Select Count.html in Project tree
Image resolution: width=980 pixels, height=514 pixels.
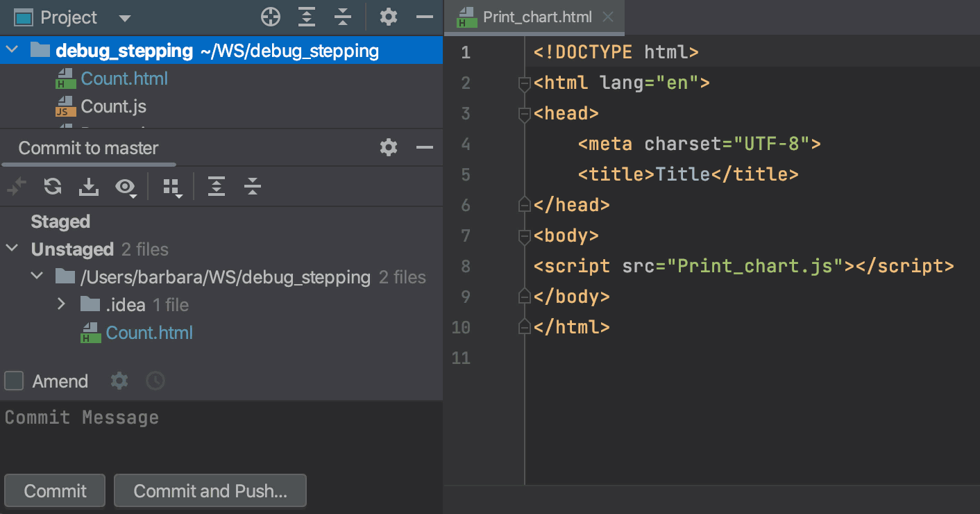(124, 78)
